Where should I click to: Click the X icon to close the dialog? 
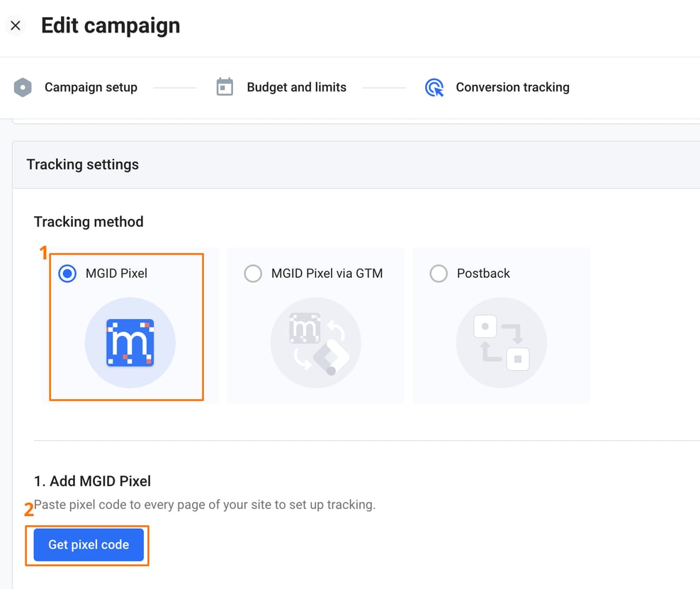pyautogui.click(x=16, y=26)
